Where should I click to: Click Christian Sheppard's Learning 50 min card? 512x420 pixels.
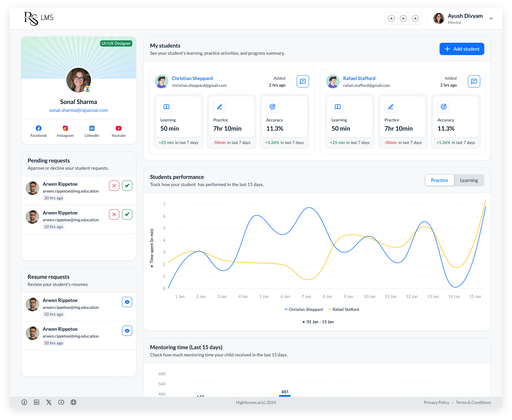178,117
